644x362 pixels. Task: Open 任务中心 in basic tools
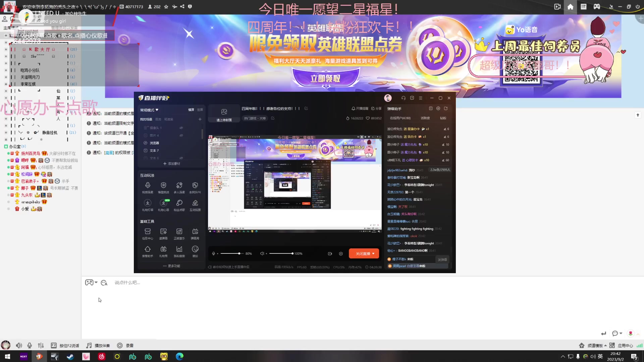click(x=148, y=234)
